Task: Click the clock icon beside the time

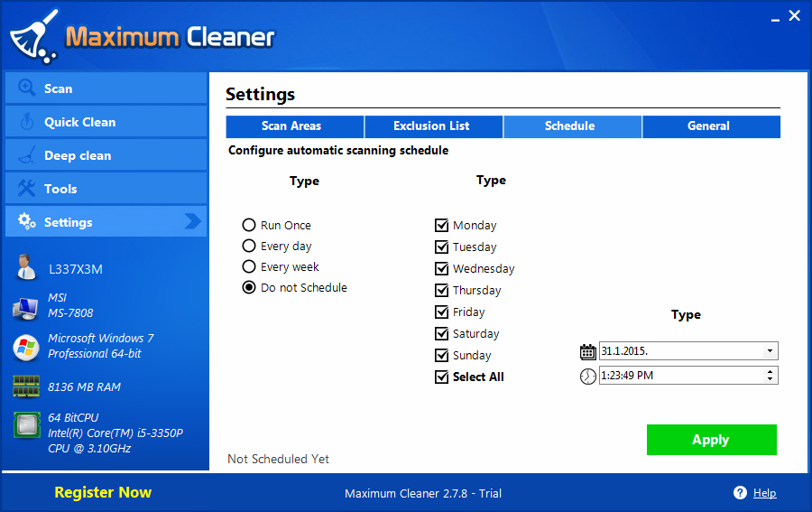Action: (x=587, y=376)
